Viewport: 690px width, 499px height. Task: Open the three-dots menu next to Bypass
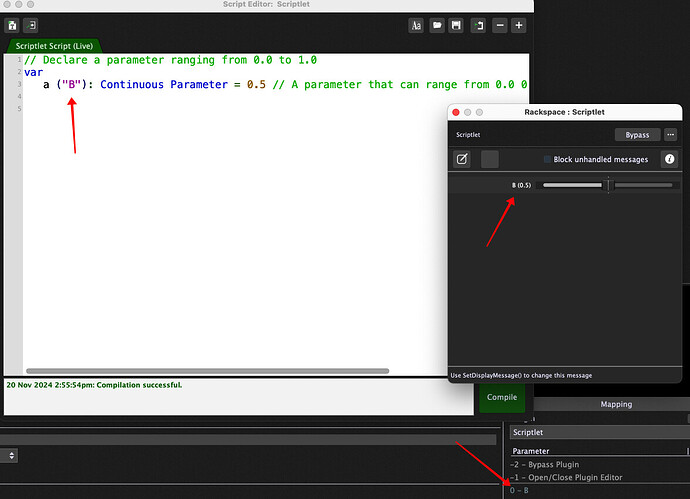(671, 135)
